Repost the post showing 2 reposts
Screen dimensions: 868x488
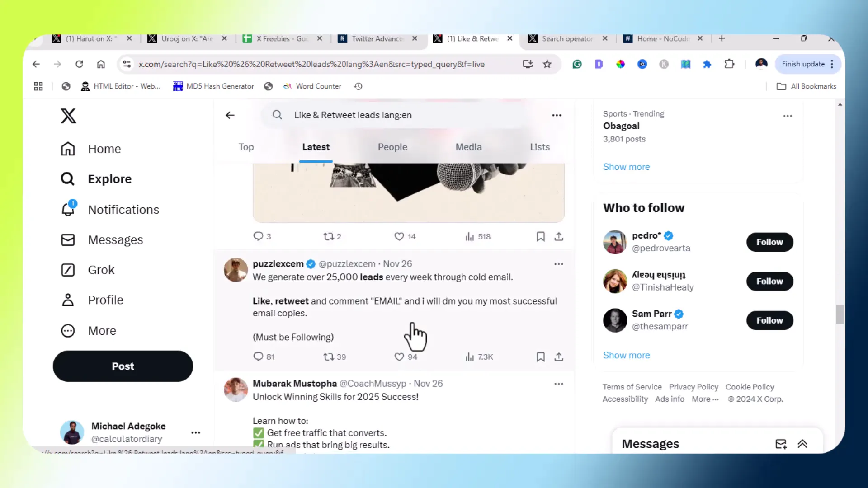click(332, 236)
